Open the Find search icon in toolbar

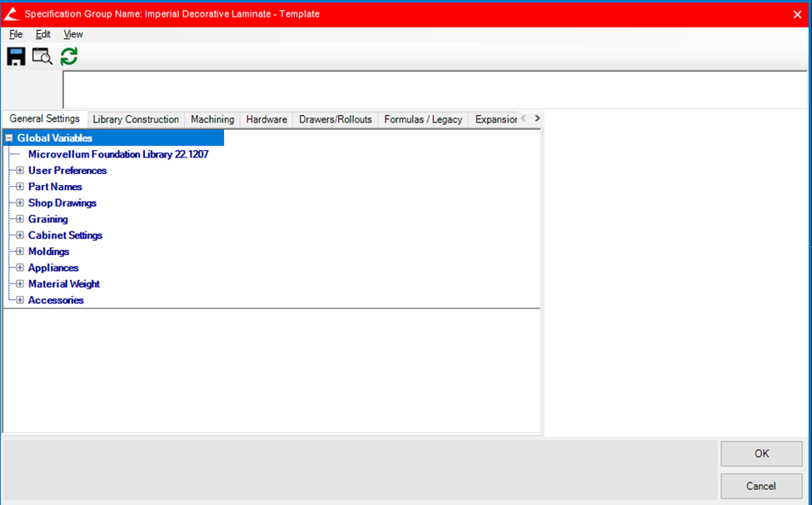click(42, 57)
